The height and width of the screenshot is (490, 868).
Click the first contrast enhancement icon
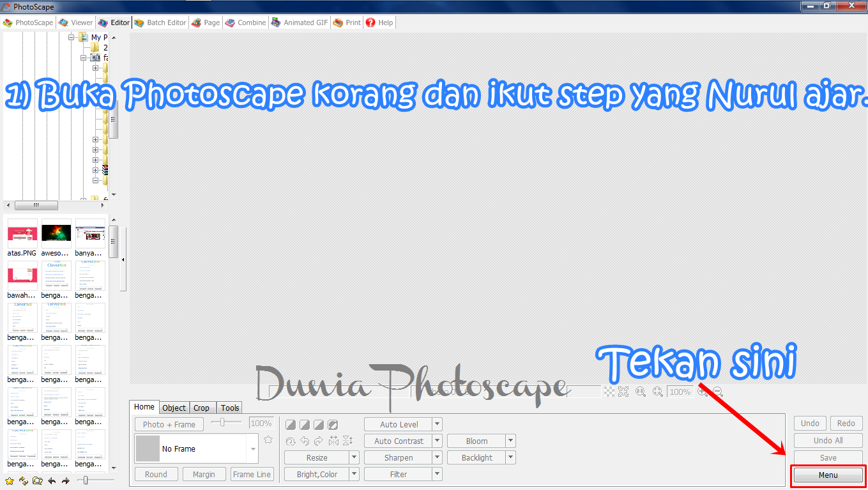[290, 424]
